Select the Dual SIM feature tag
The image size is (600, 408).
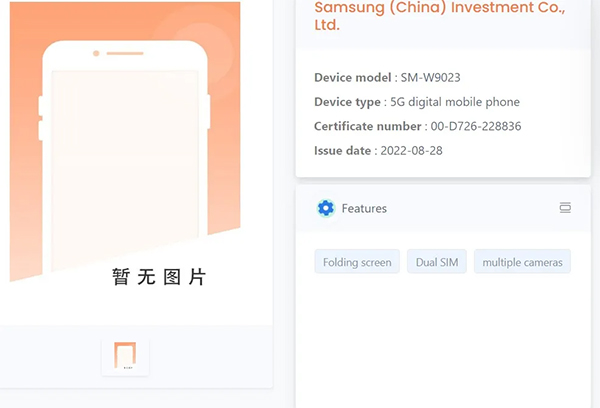[x=437, y=262]
